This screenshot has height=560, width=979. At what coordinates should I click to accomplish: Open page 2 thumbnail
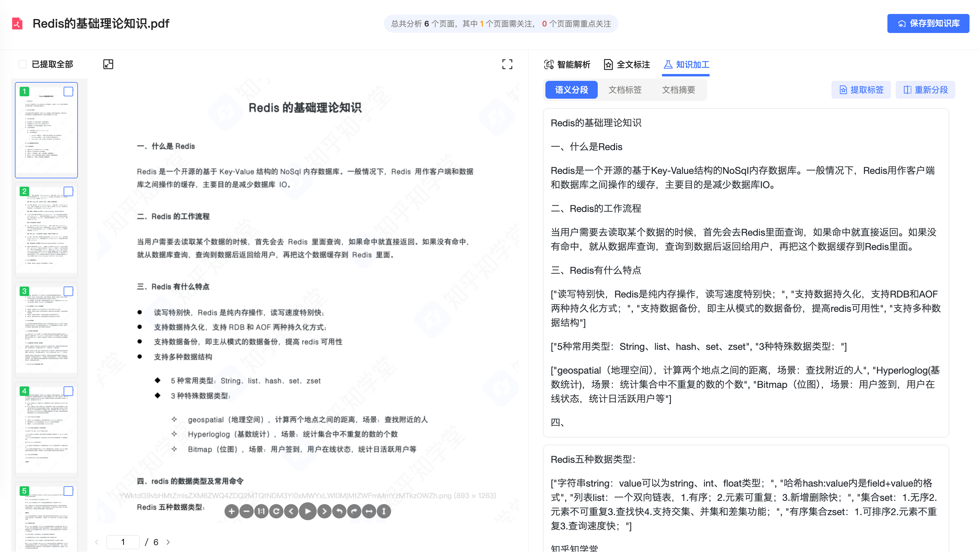[46, 230]
